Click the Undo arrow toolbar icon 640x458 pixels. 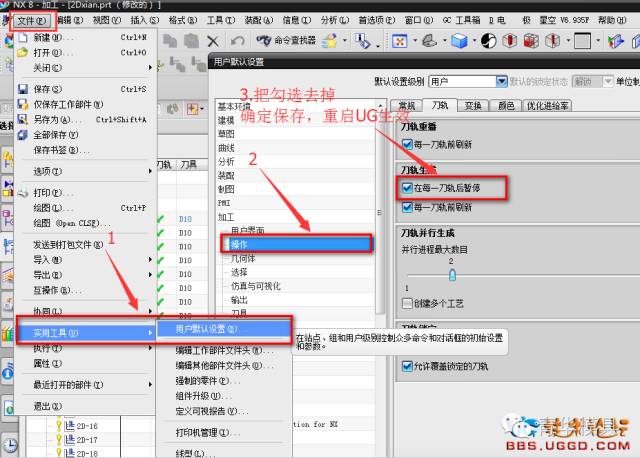238,40
